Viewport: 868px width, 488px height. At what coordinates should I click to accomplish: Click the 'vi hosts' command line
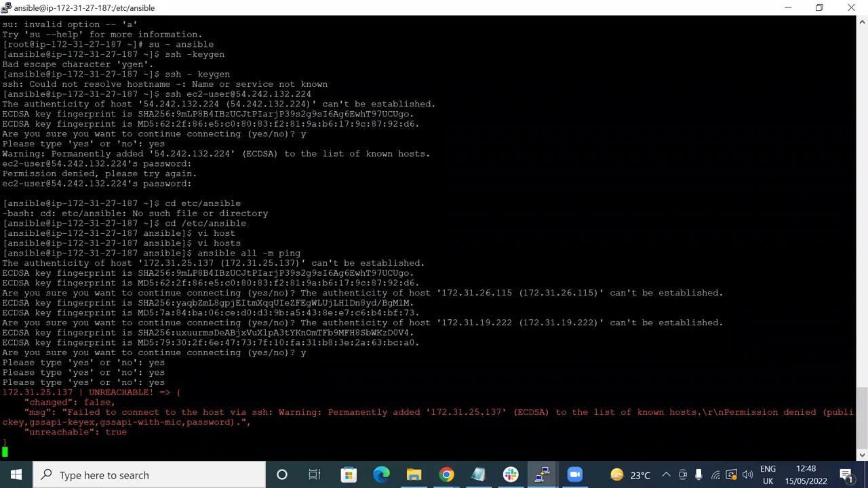pos(219,243)
